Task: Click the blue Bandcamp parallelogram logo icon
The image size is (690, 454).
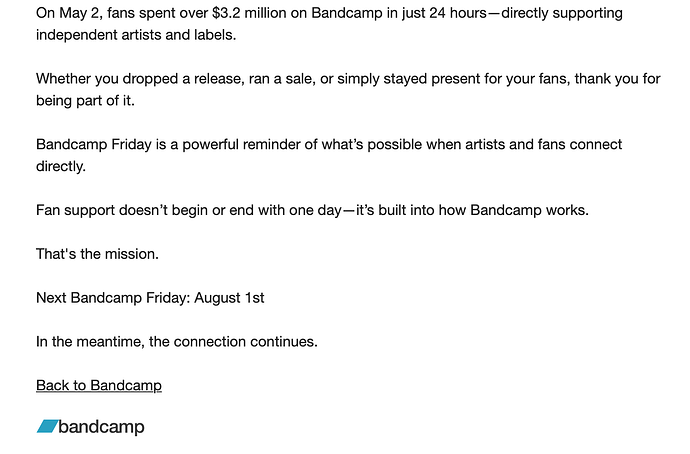Action: (47, 426)
